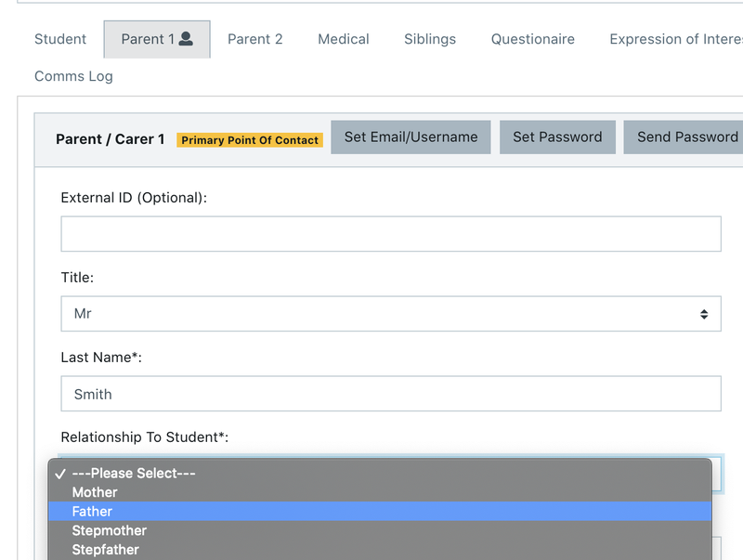
Task: Open the Student tab
Action: click(60, 39)
